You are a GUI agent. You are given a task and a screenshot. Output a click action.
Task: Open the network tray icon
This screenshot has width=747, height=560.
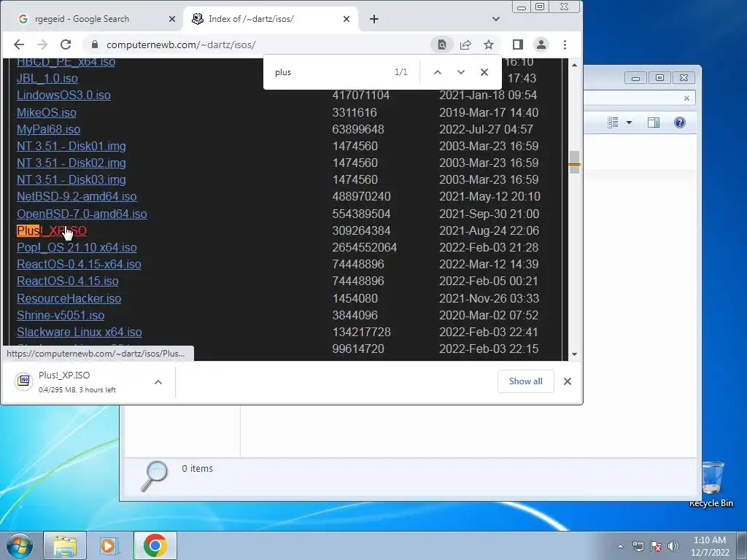[x=638, y=546]
